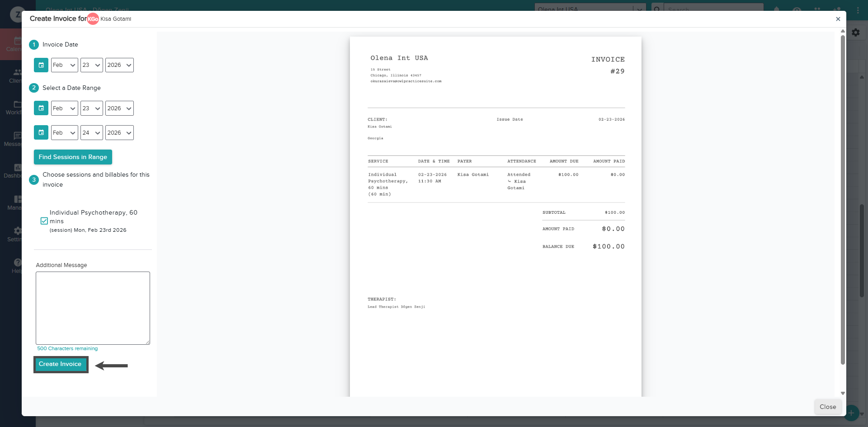Expand the Invoice Date year dropdown
Viewport: 868px width, 427px height.
tap(119, 65)
